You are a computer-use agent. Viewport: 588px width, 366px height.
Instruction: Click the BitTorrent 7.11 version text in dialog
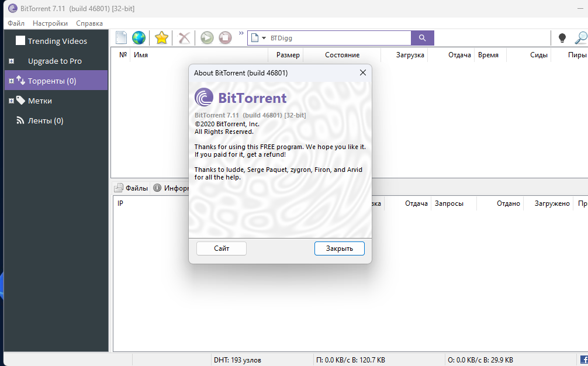point(250,115)
